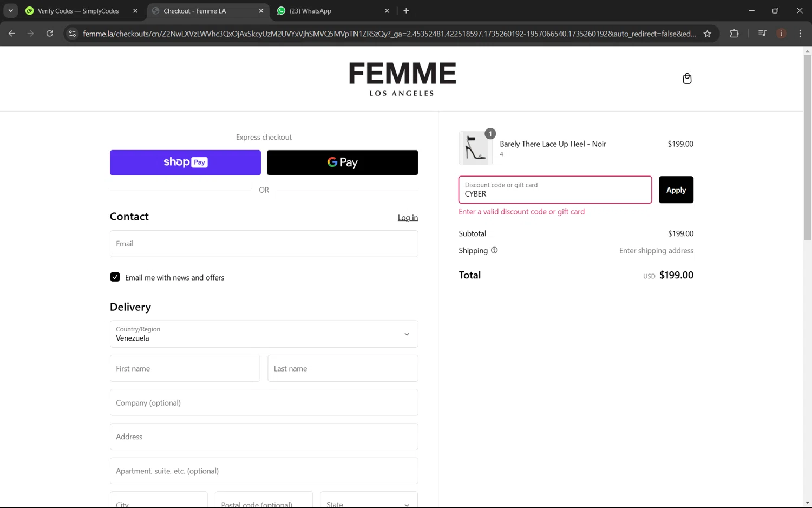Click the Barely There Lace Up Heel thumbnail
This screenshot has width=812, height=508.
point(475,148)
